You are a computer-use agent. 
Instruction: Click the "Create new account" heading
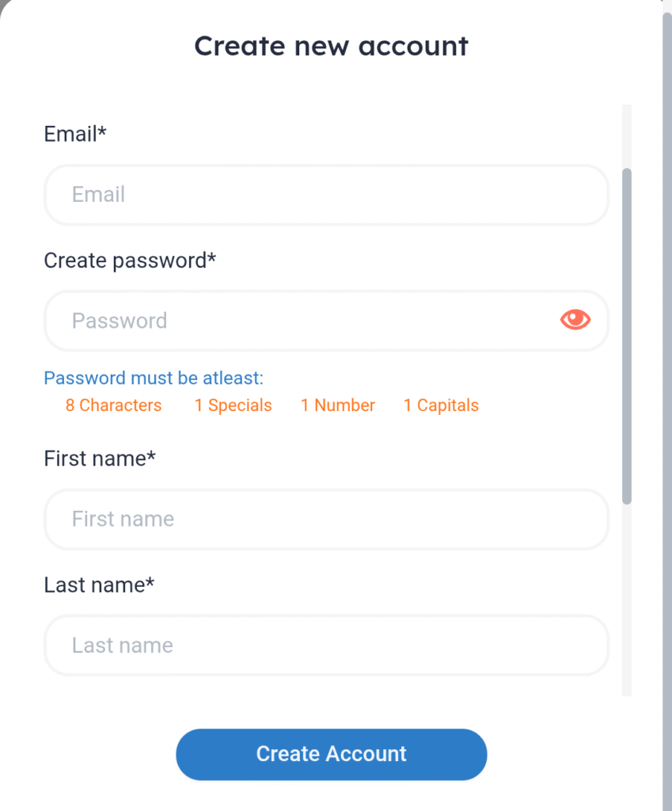[332, 45]
